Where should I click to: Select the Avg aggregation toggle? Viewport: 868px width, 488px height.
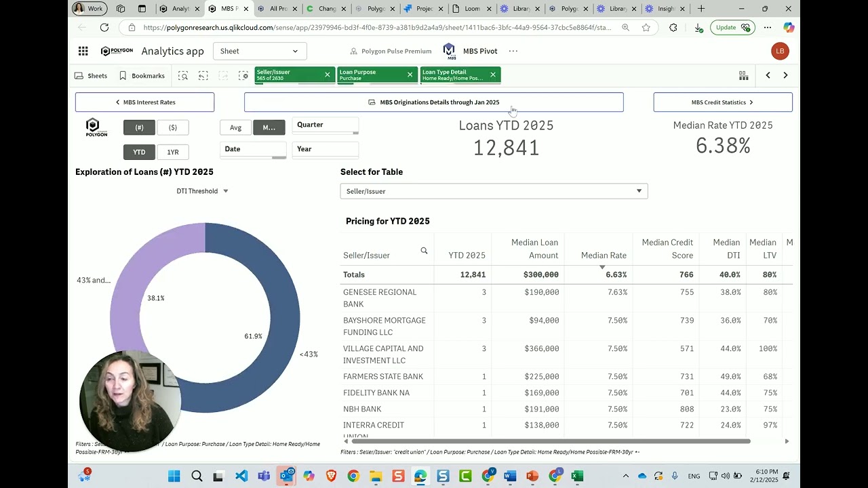pyautogui.click(x=235, y=127)
